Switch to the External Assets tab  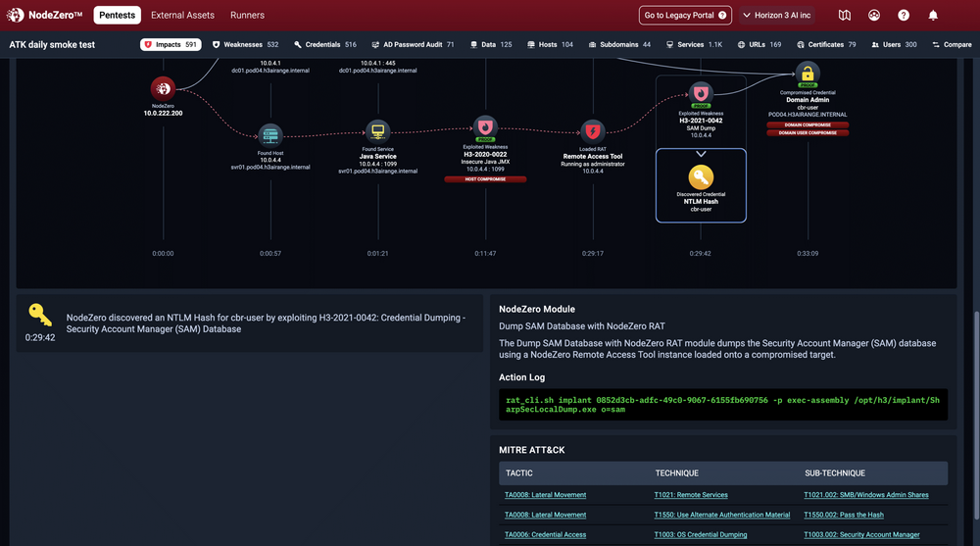[182, 16]
